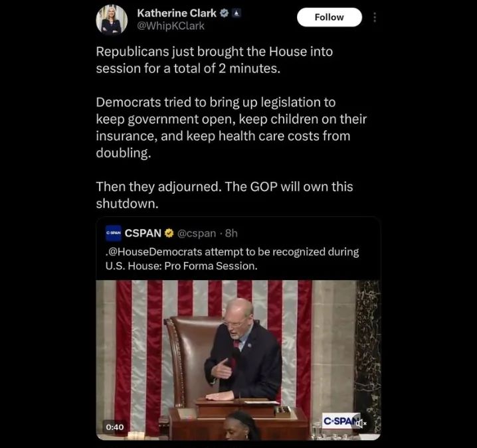Screen dimensions: 477x448
Task: Play the C-SPAN House floor video
Action: [x=238, y=360]
